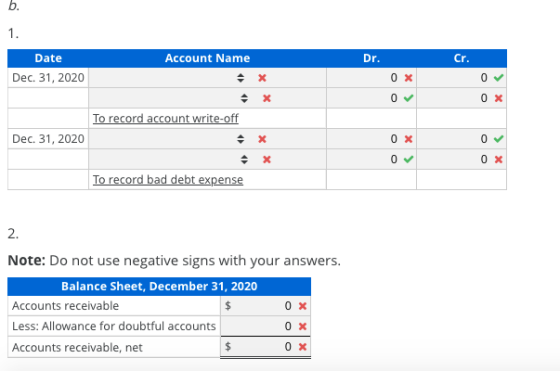Click 'To record bad debt expense' text
Viewport: 560px width, 371px height.
click(168, 180)
